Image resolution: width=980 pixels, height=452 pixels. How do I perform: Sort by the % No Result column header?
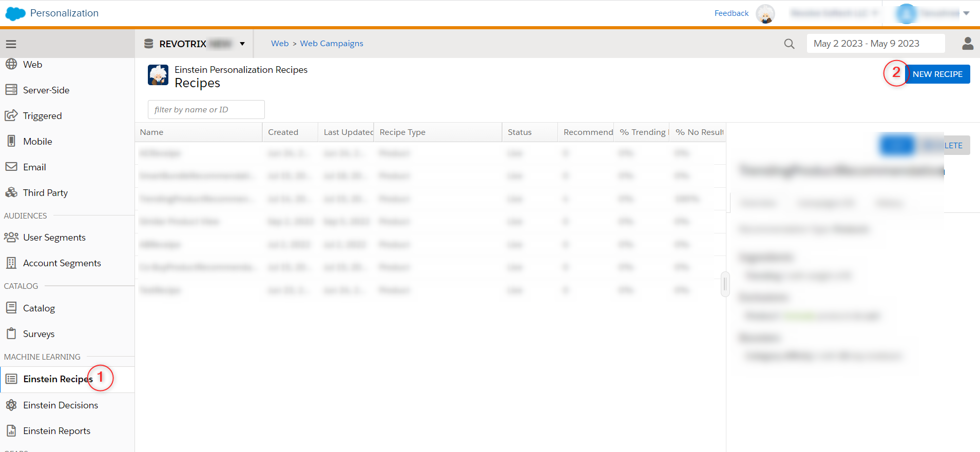[x=698, y=132]
